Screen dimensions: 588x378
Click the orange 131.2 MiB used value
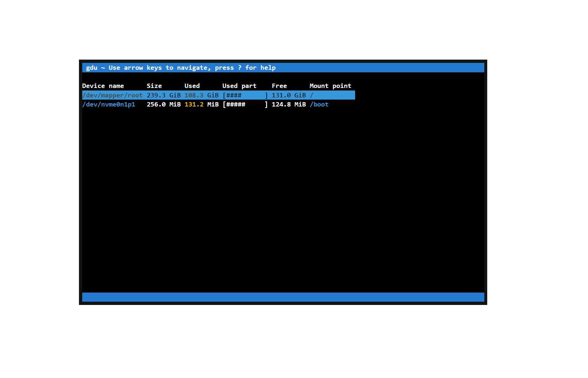pos(201,104)
